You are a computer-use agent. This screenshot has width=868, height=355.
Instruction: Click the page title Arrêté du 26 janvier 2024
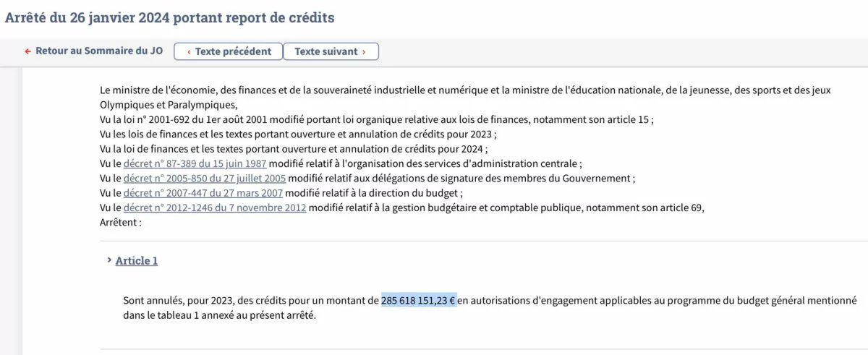[170, 17]
